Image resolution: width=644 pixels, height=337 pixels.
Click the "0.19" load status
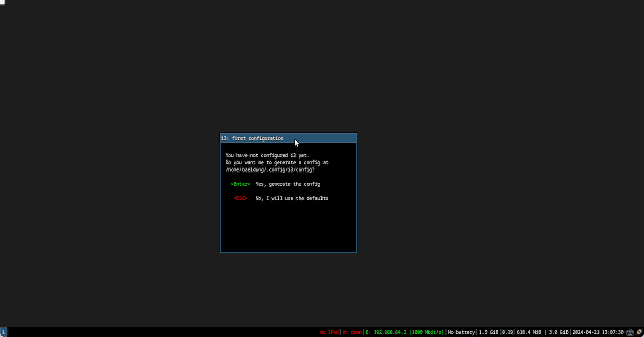[x=507, y=332]
